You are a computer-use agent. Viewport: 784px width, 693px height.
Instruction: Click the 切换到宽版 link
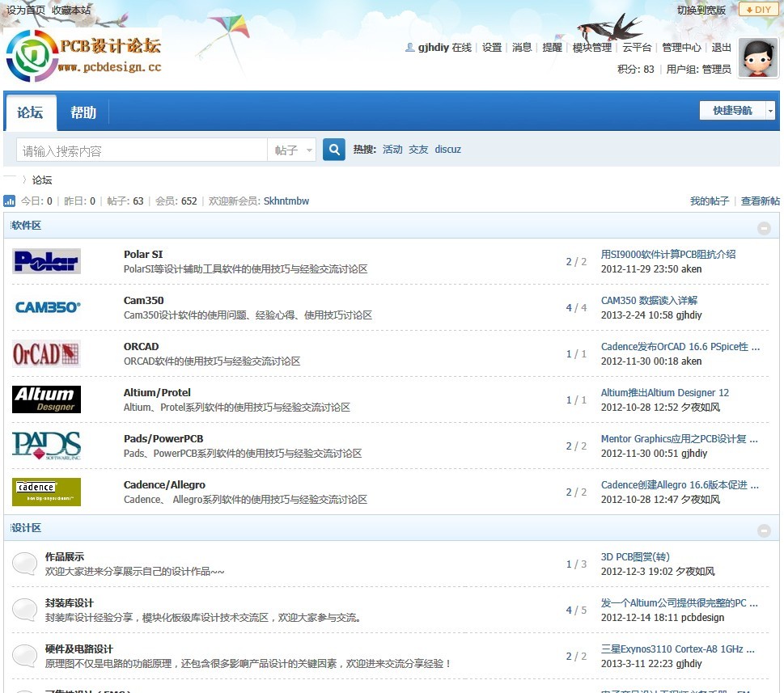[701, 10]
